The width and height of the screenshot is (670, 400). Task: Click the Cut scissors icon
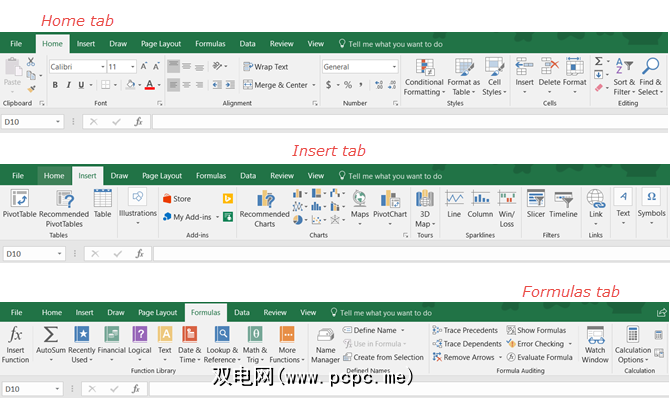click(x=31, y=62)
